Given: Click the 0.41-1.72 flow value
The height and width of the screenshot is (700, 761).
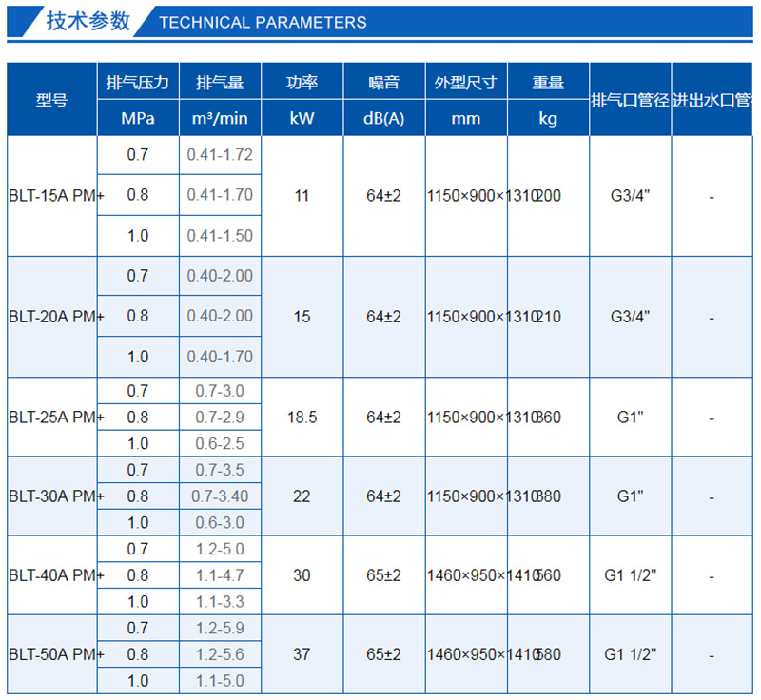Looking at the screenshot, I should pyautogui.click(x=220, y=155).
